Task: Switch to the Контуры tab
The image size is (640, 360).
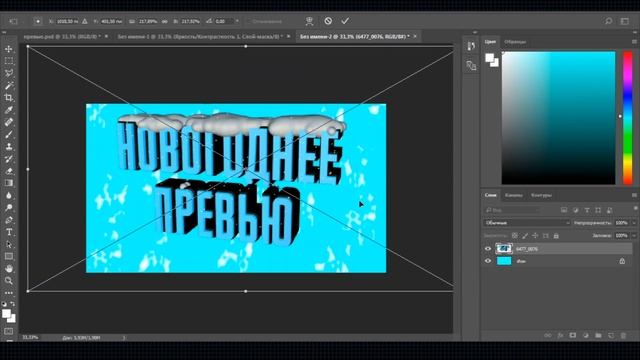Action: click(x=541, y=195)
